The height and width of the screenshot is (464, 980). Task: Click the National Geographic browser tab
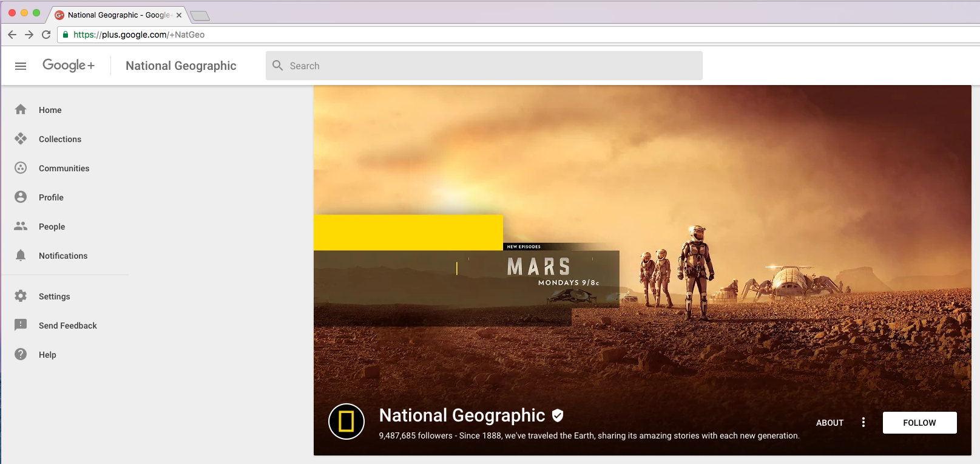pos(118,15)
